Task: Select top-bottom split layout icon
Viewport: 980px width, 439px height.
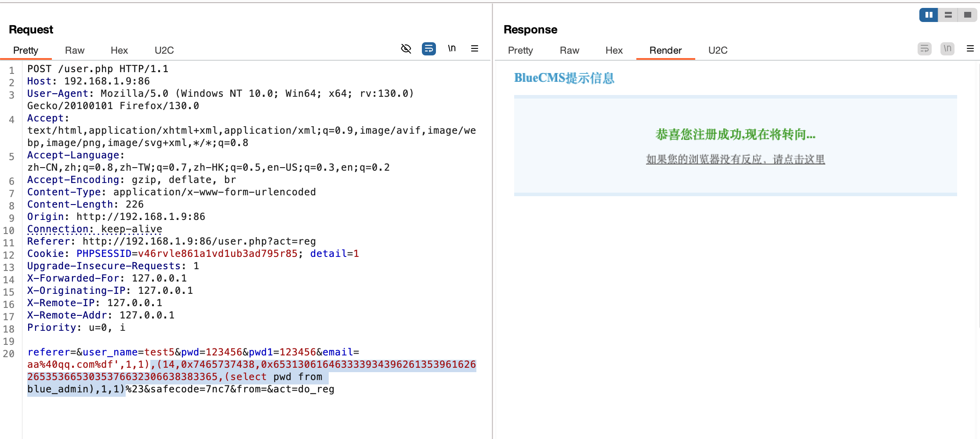Action: click(x=948, y=15)
